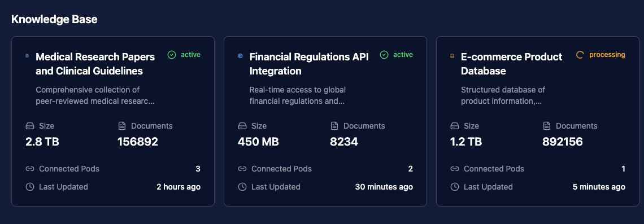
Task: Click the Connected Pods link icon on Financial card
Action: [242, 169]
